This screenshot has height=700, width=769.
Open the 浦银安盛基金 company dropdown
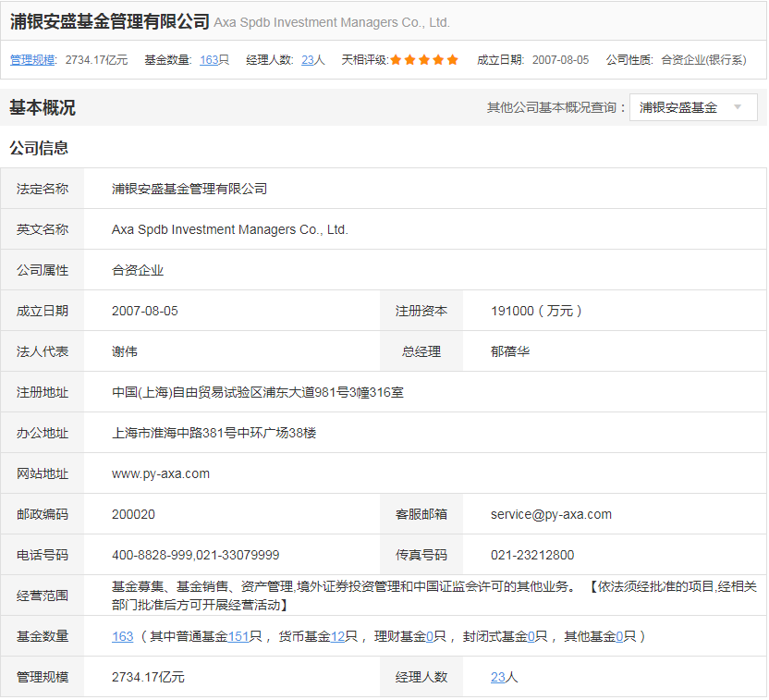click(x=692, y=107)
